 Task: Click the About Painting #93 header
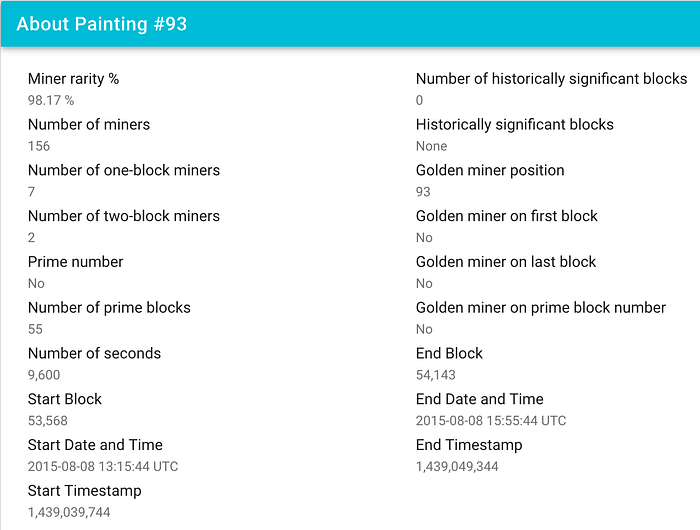pyautogui.click(x=101, y=24)
